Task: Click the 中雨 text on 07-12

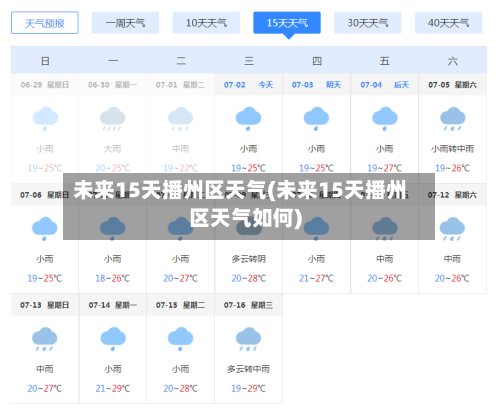Action: point(452,259)
